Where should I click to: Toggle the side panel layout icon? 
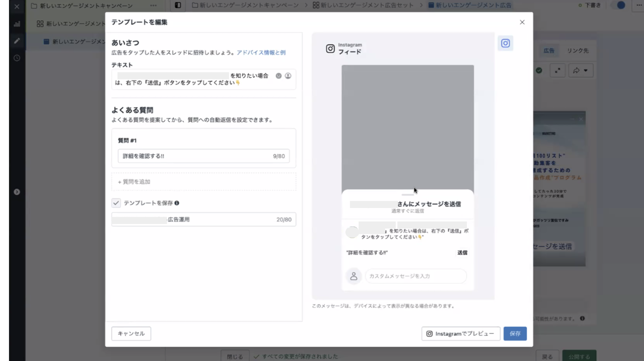[x=178, y=5]
